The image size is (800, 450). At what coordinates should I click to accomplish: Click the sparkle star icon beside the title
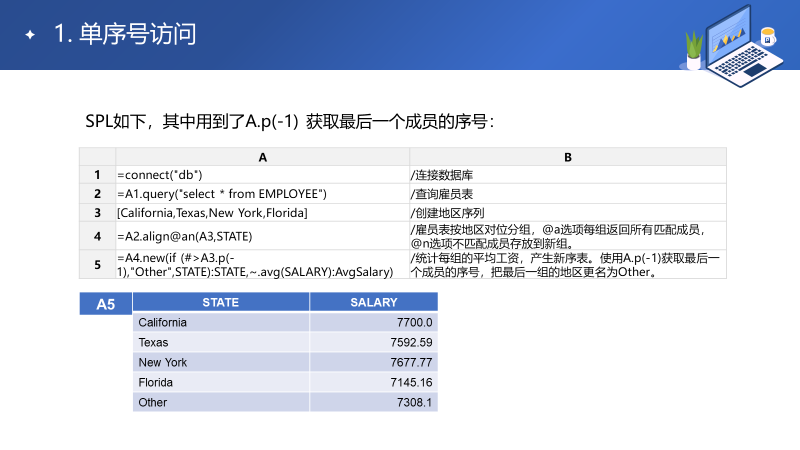(30, 35)
